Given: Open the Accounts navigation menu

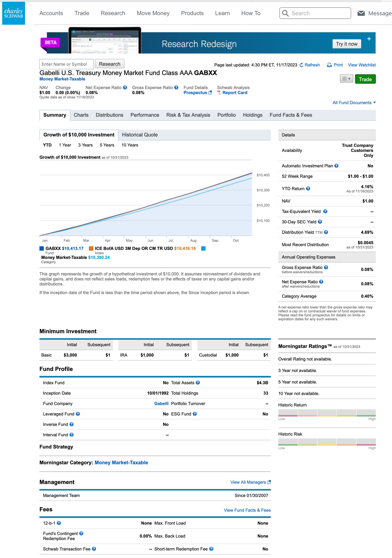Looking at the screenshot, I should point(51,13).
